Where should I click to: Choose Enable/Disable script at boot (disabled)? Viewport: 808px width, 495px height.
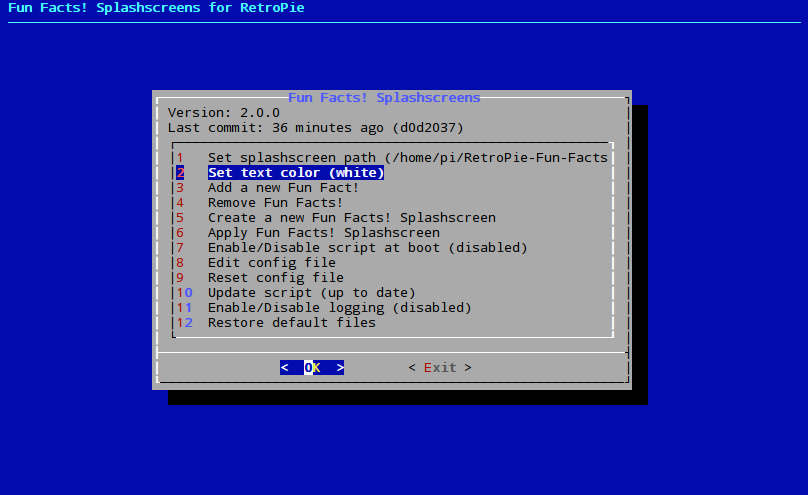click(x=352, y=247)
